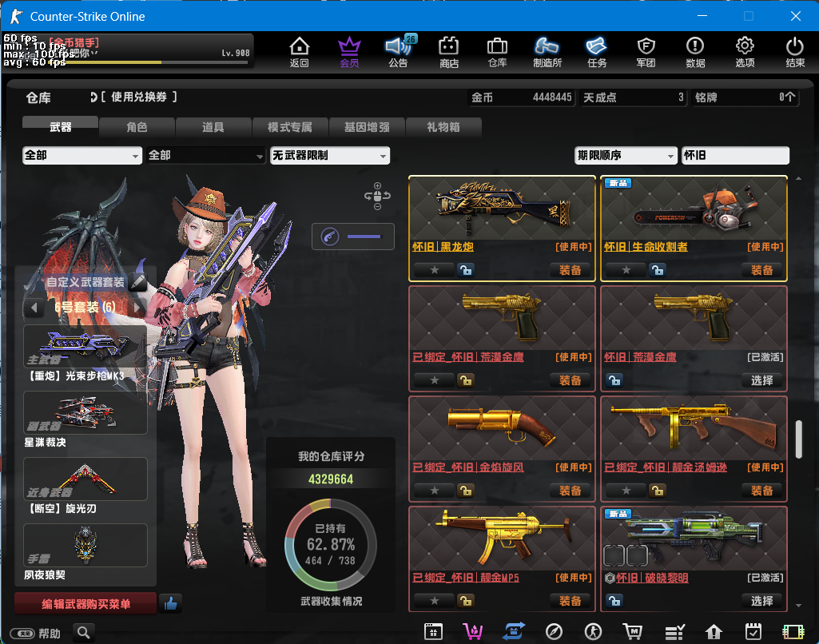Select the 光束步枪MK3 primary weapon slot

[x=85, y=346]
